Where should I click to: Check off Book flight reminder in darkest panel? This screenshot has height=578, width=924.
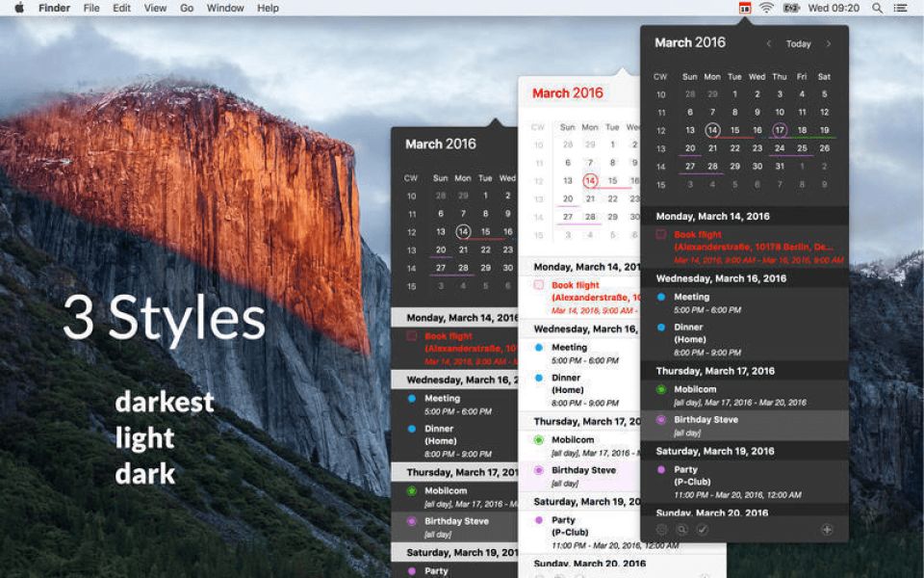coord(661,235)
